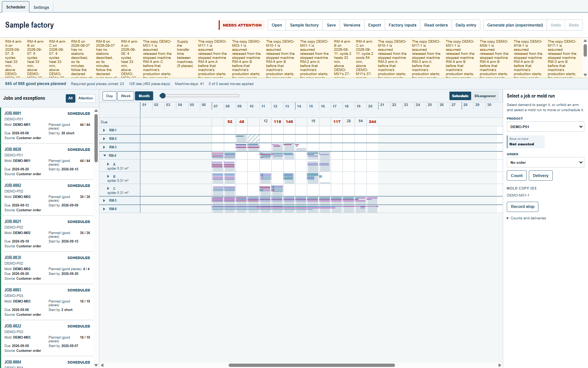
Task: Click the Record stop button
Action: click(x=523, y=207)
